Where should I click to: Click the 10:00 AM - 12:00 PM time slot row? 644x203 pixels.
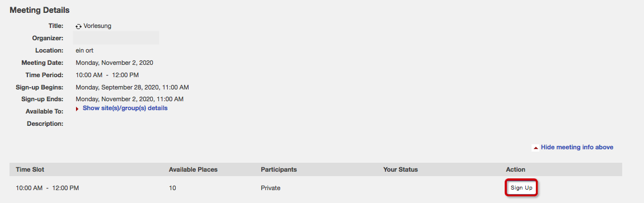(x=316, y=188)
